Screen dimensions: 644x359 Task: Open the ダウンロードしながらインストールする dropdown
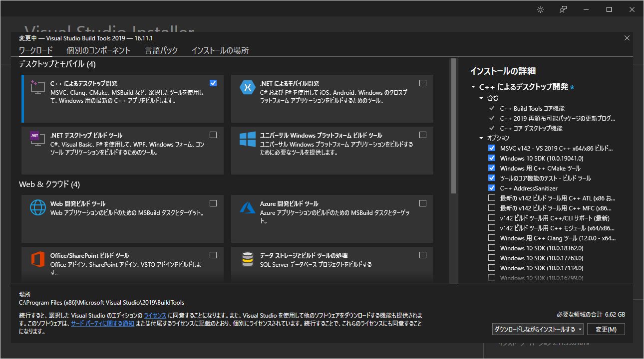(x=538, y=329)
